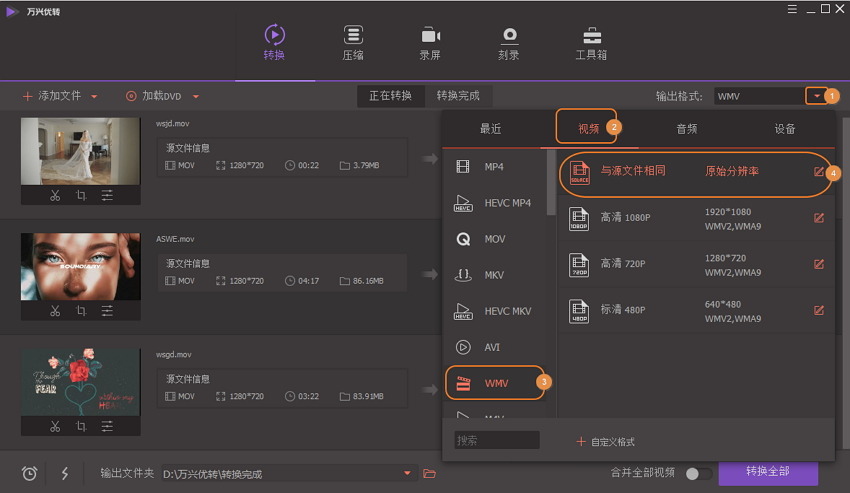The width and height of the screenshot is (850, 493).
Task: Select AVI format in list
Action: [494, 347]
